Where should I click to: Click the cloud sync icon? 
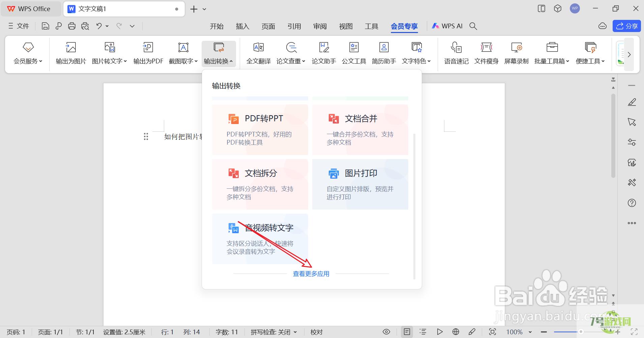(x=602, y=26)
